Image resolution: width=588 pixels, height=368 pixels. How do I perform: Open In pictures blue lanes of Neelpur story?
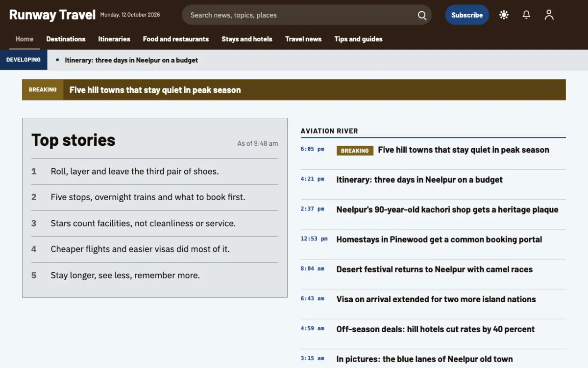(424, 359)
